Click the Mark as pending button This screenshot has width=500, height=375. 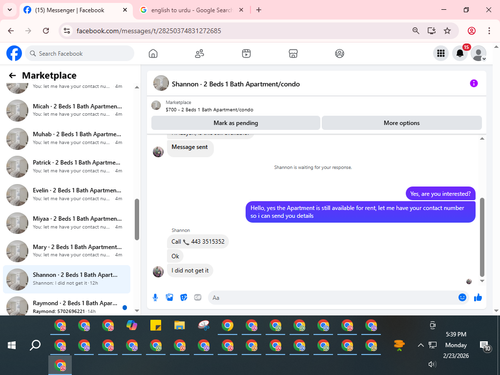[236, 123]
